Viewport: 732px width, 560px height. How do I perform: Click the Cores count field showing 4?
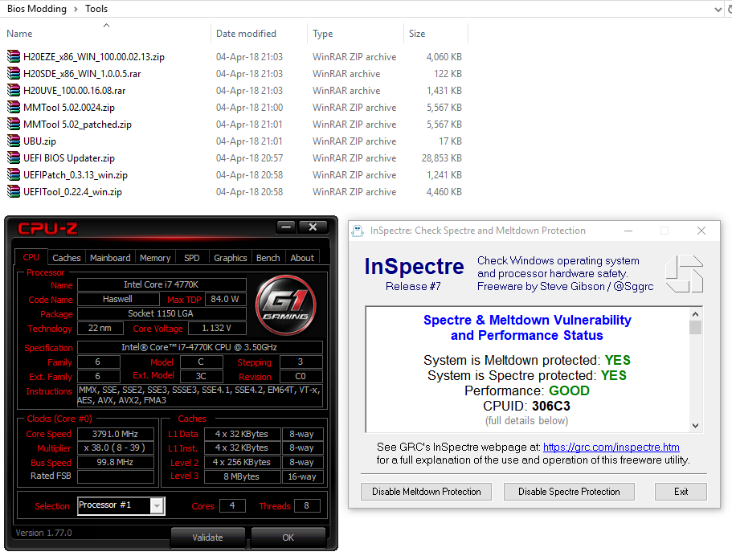pyautogui.click(x=232, y=505)
